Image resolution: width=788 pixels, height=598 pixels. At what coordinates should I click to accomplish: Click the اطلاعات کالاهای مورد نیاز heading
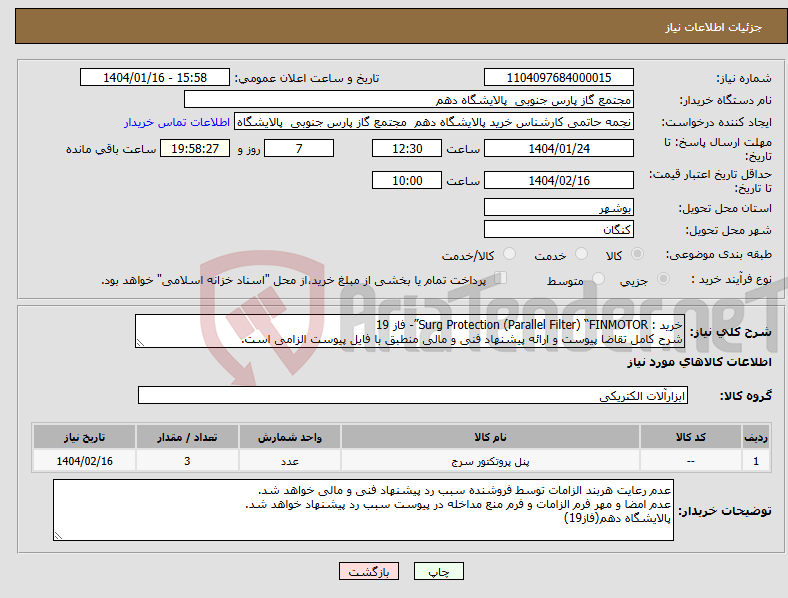click(699, 362)
